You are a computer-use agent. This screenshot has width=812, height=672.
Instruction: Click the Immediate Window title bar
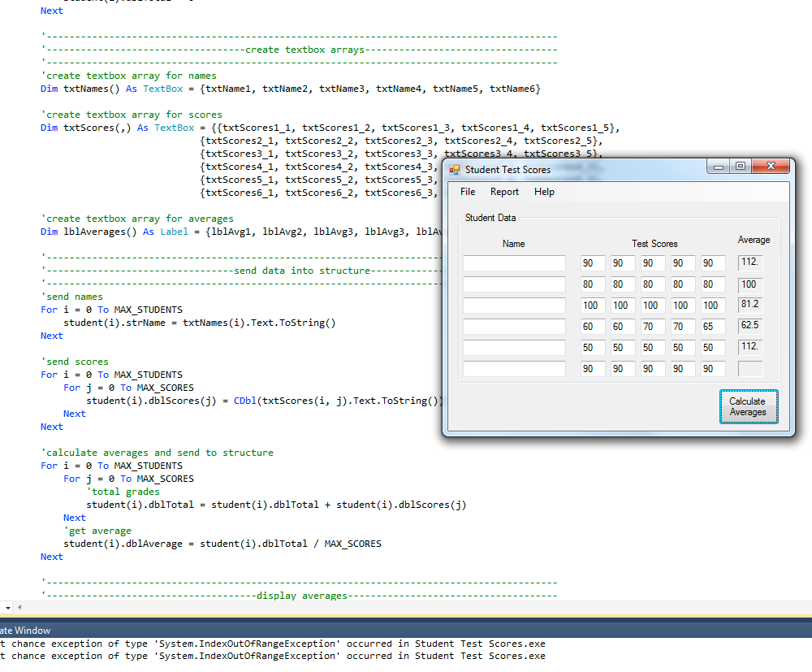[x=406, y=630]
